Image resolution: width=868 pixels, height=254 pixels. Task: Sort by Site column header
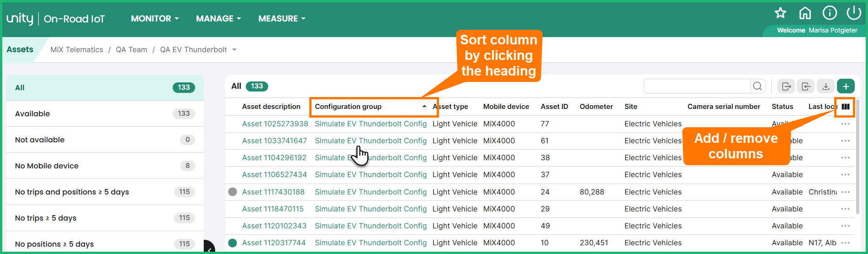(x=631, y=107)
